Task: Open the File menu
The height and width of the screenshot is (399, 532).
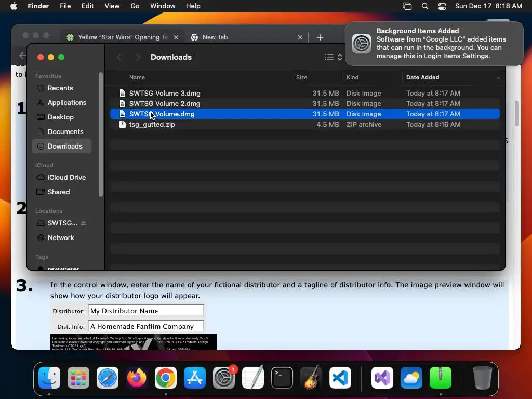Action: [65, 6]
